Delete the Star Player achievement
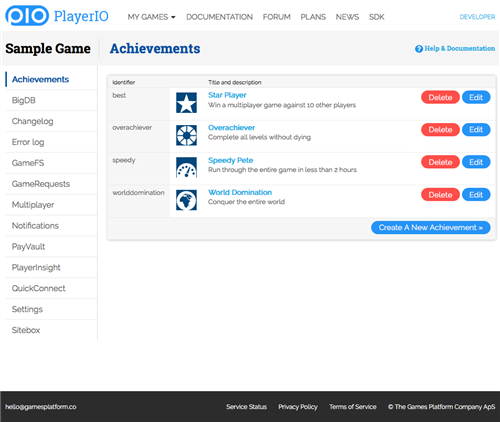 (x=440, y=97)
